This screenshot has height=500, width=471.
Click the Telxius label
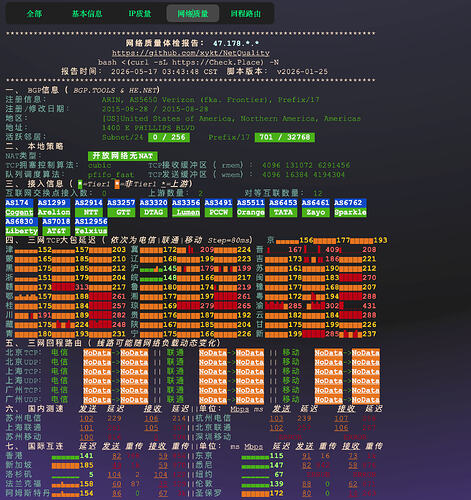click(x=91, y=231)
